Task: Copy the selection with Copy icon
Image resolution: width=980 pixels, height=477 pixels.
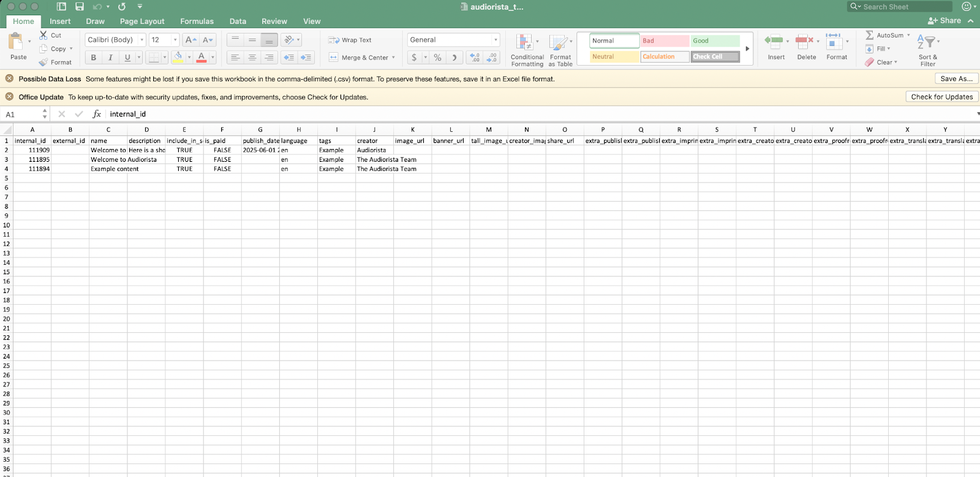Action: pos(43,49)
